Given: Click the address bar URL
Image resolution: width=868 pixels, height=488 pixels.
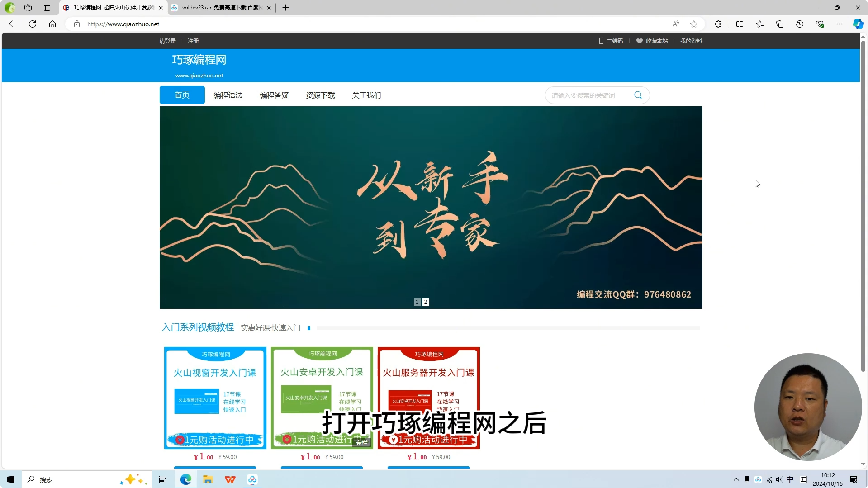Looking at the screenshot, I should [x=123, y=24].
